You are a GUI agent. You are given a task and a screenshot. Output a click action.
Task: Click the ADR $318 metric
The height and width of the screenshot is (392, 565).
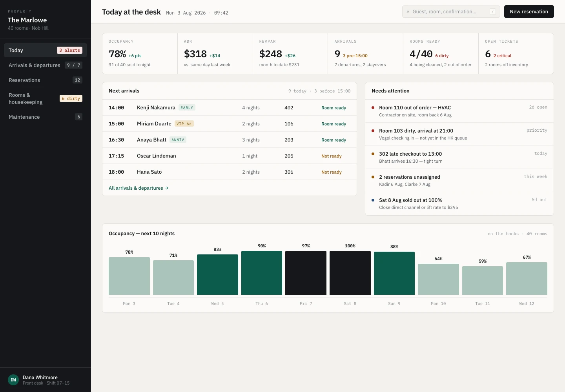(215, 53)
